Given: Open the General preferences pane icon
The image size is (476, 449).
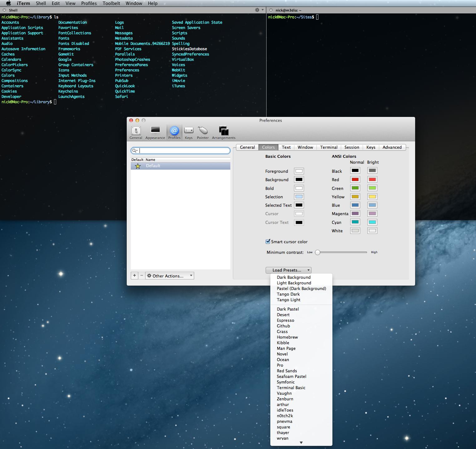Looking at the screenshot, I should (x=136, y=131).
